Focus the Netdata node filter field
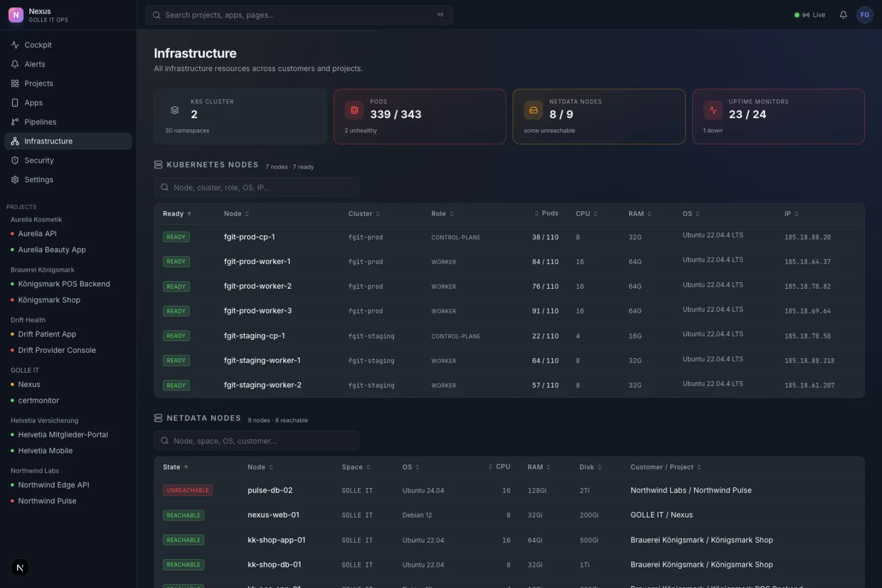Screen dimensions: 882x588 [x=256, y=441]
